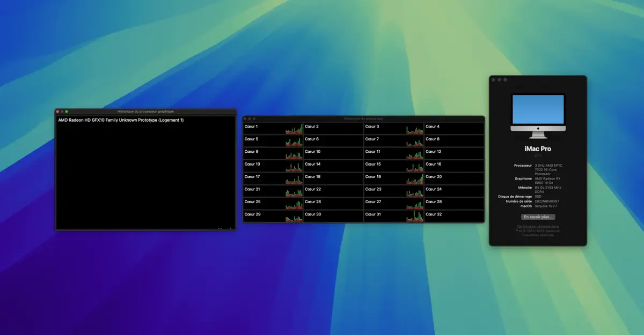Screen dimensions: 644x335
Task: Select the Cœur 2 label
Action: (312, 126)
